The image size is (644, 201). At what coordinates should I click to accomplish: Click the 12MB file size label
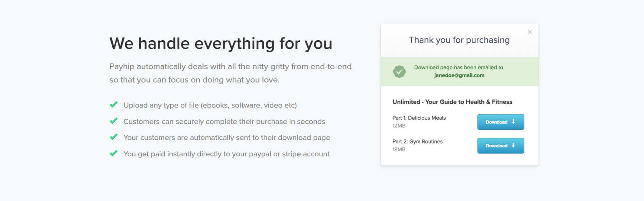click(399, 126)
